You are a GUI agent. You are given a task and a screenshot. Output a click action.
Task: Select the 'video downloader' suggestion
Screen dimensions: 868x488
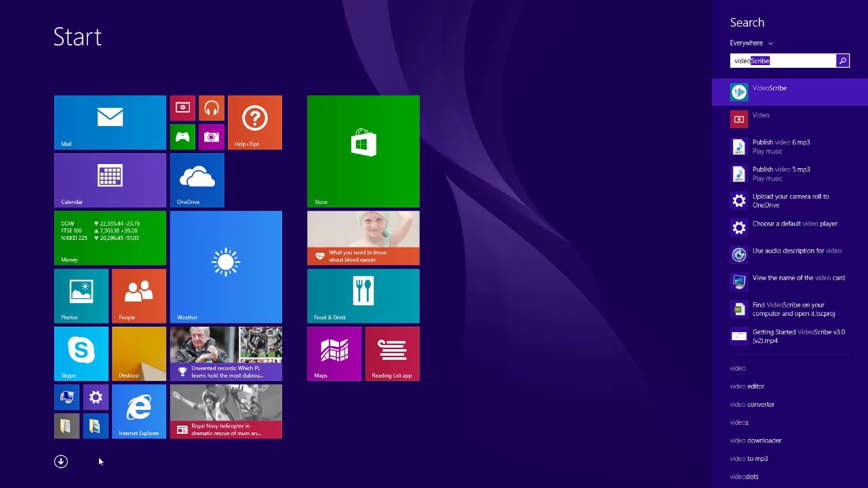pyautogui.click(x=755, y=441)
